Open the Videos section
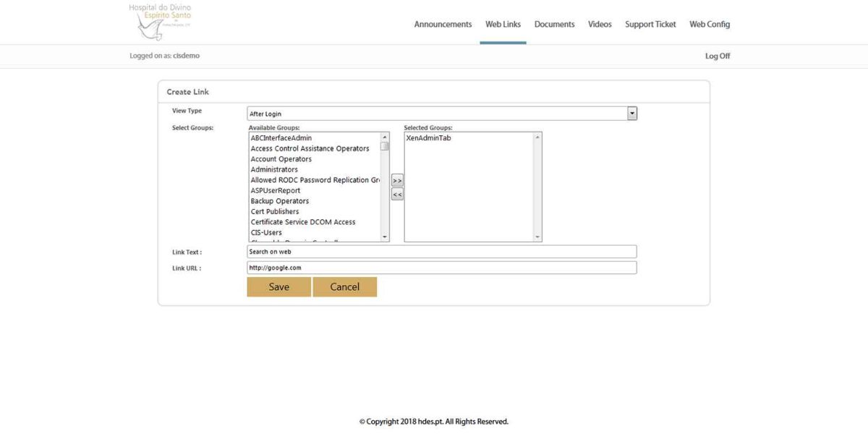The height and width of the screenshot is (434, 868). (599, 24)
